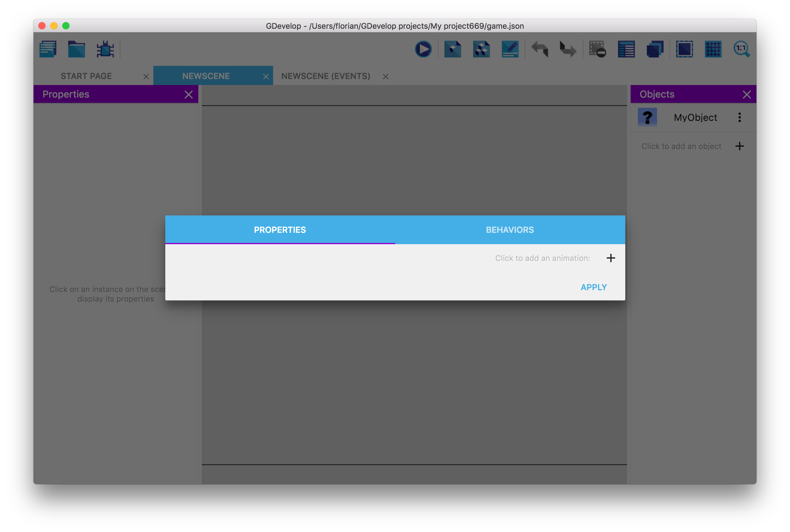Select MyObject in the Objects list
This screenshot has width=790, height=532.
(695, 117)
